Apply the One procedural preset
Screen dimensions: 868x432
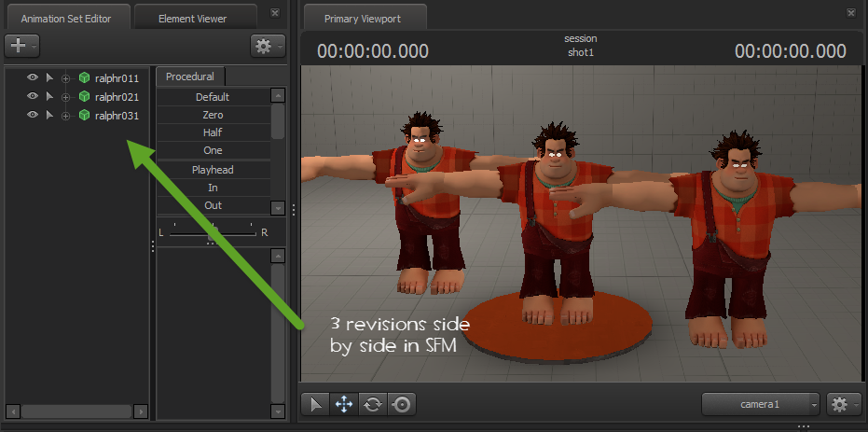click(x=214, y=150)
